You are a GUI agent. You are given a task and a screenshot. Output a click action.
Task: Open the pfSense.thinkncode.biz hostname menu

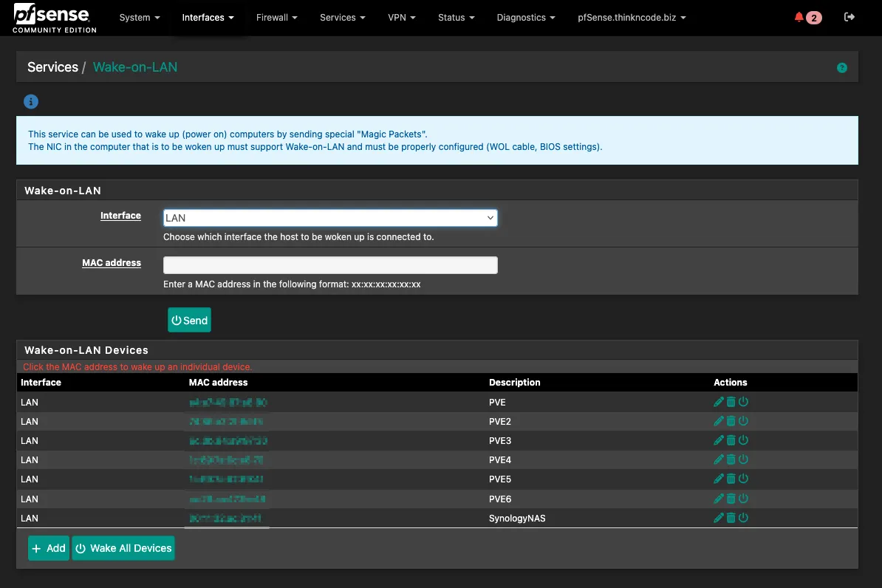[x=632, y=17]
